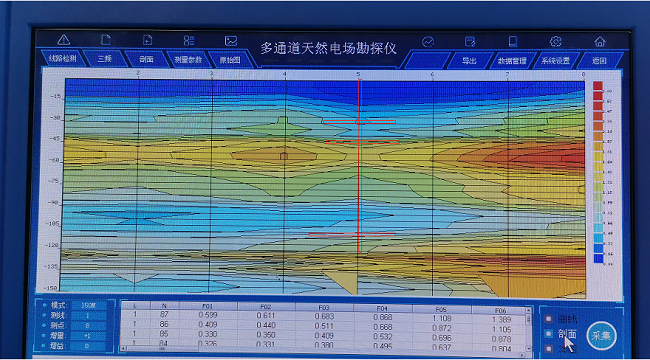Image resolution: width=650 pixels, height=360 pixels.
Task: Switch to the 线路检测 tab
Action: [63, 59]
